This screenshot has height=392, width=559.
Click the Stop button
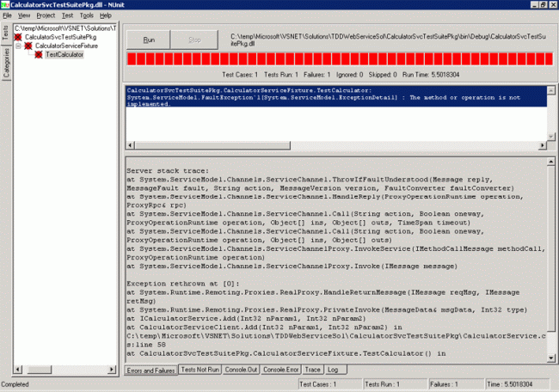(x=194, y=40)
